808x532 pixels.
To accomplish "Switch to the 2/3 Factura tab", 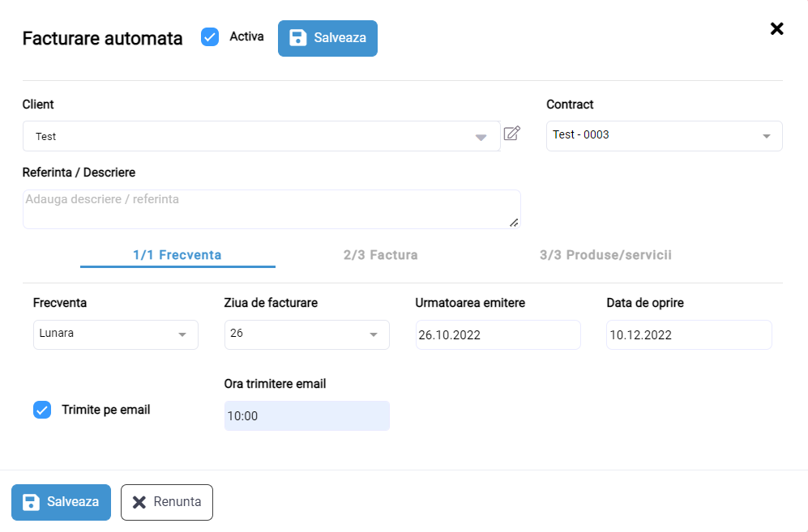I will (x=381, y=255).
